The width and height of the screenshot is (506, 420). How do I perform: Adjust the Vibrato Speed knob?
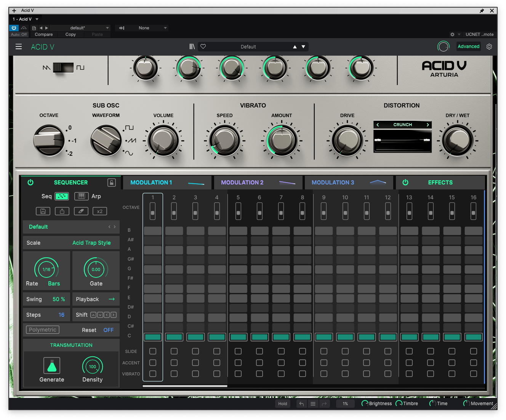tap(225, 141)
